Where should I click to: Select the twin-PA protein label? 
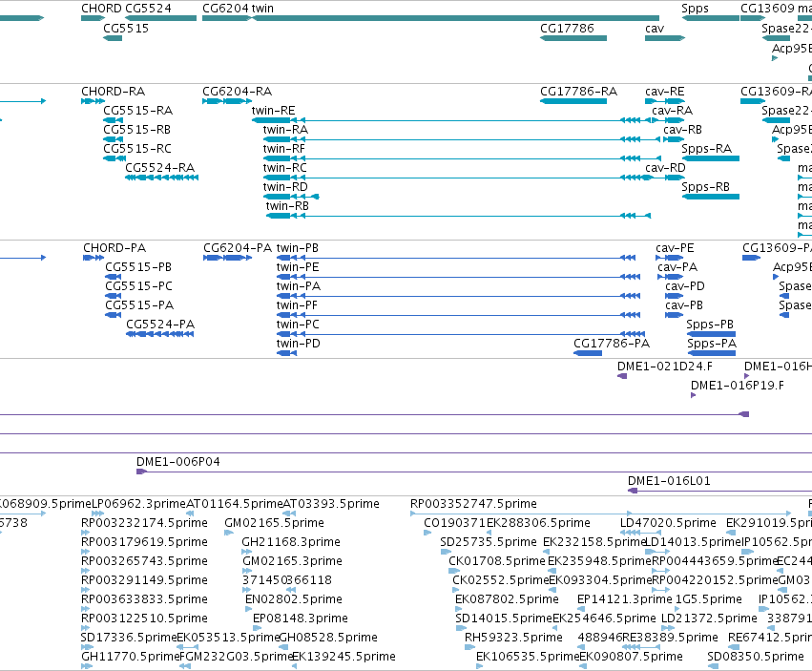[x=299, y=286]
